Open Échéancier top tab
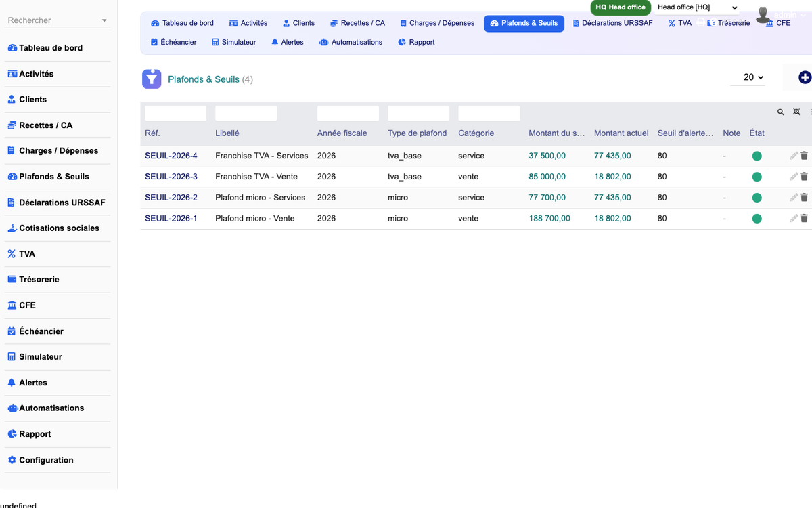The image size is (812, 508). tap(174, 42)
